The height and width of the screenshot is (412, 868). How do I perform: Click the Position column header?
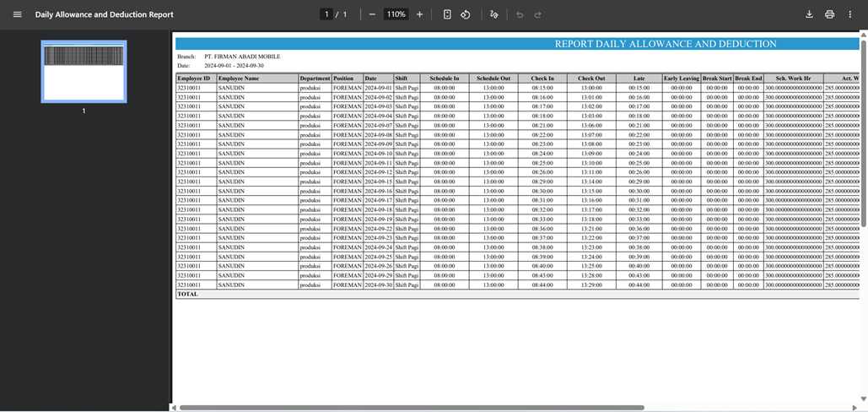[347, 79]
